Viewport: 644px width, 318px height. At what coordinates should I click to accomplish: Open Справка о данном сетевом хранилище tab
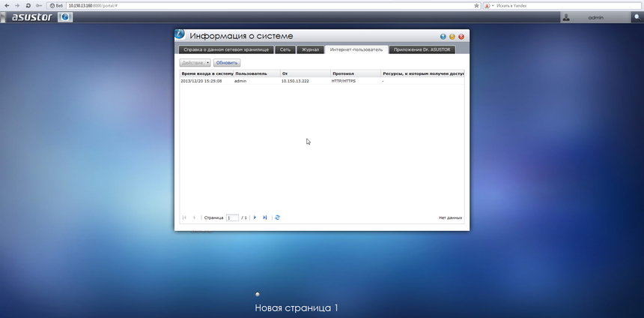(225, 49)
